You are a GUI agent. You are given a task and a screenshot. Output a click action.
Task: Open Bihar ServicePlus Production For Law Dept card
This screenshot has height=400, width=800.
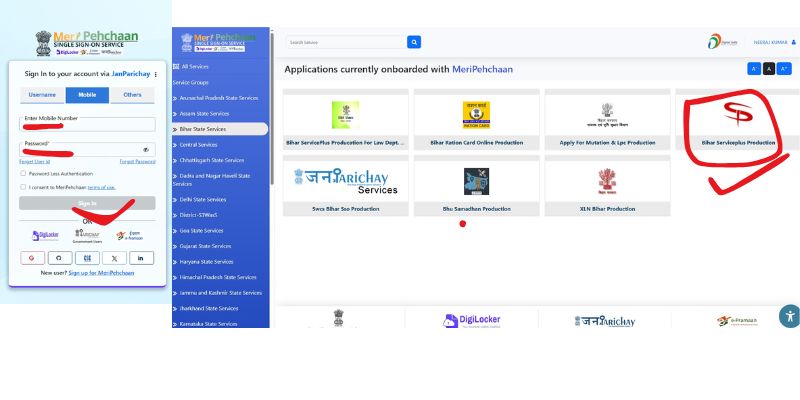pos(346,119)
